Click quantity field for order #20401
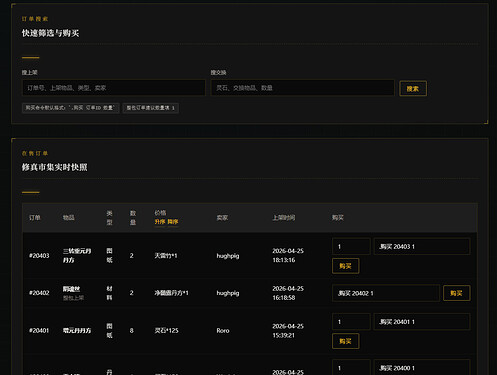Image resolution: width=497 pixels, height=375 pixels. [x=351, y=322]
